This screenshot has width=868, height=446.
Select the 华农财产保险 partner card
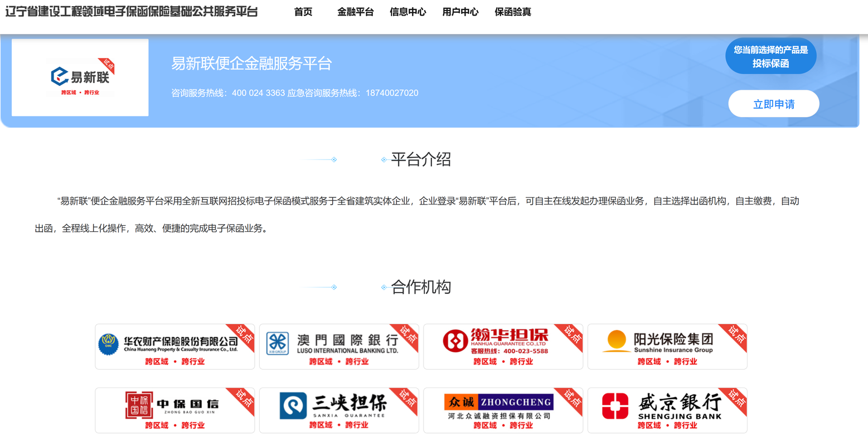pyautogui.click(x=174, y=346)
